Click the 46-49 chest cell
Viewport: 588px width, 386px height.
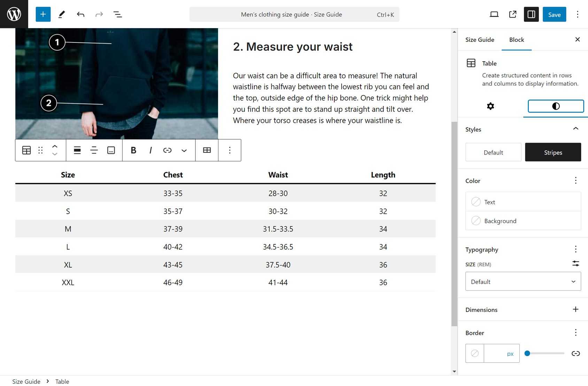(173, 282)
